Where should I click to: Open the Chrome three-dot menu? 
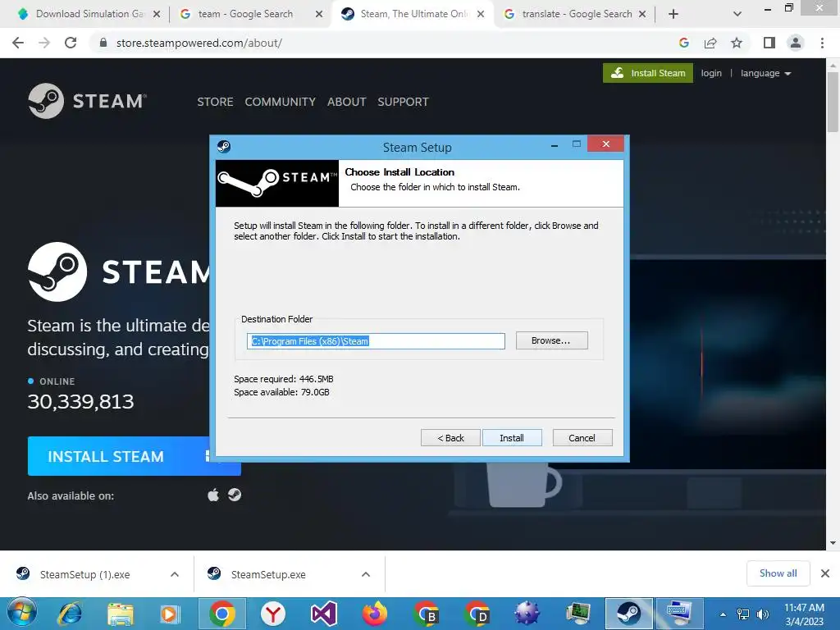822,43
